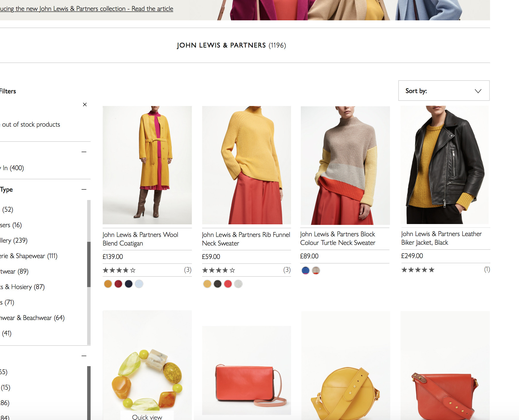Open Wool Blend Coatigan product title

click(x=141, y=239)
